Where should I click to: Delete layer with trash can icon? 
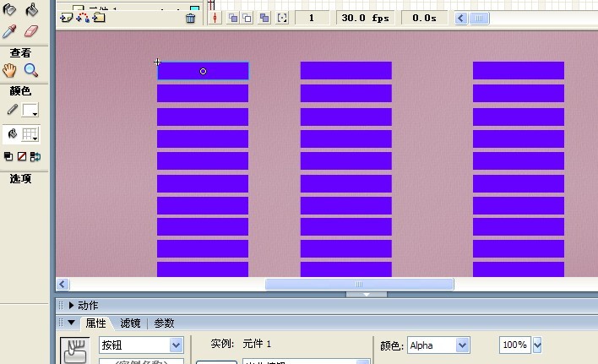tap(190, 18)
